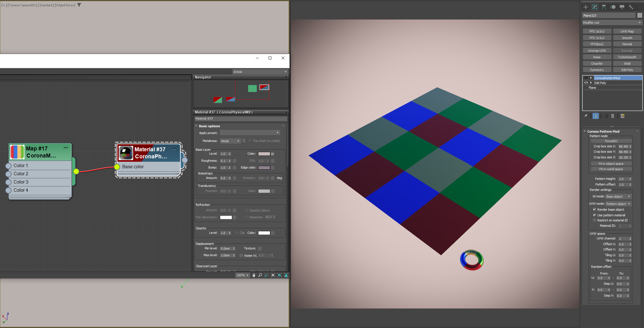Click the Fit in object space button
The width and height of the screenshot is (644, 328).
tap(611, 164)
